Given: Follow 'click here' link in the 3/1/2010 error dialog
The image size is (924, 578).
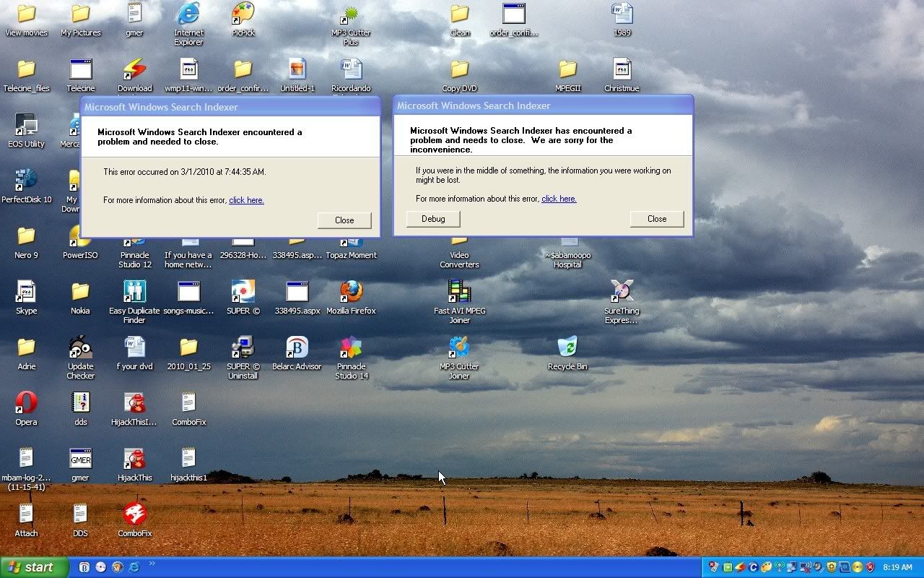Looking at the screenshot, I should (x=246, y=200).
